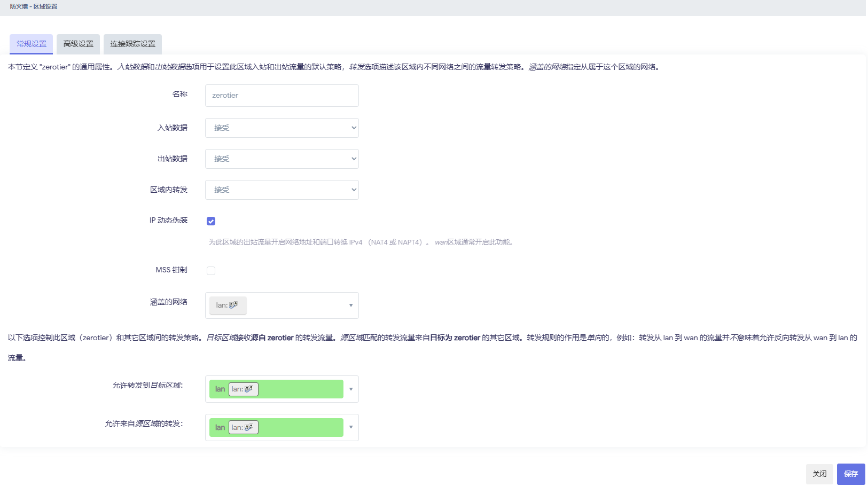Expand the 允许转发到目标区域 selector
Screen dimensions: 868x494
point(350,389)
